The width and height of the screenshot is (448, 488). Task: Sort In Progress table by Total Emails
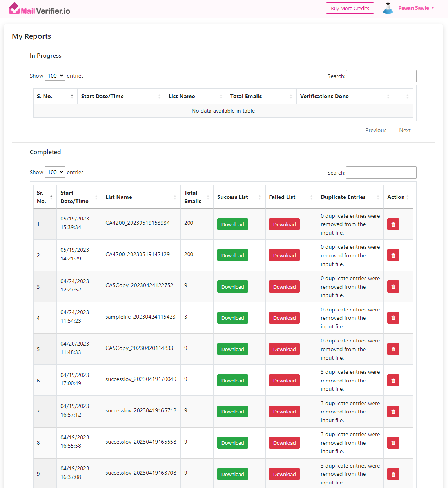point(261,96)
